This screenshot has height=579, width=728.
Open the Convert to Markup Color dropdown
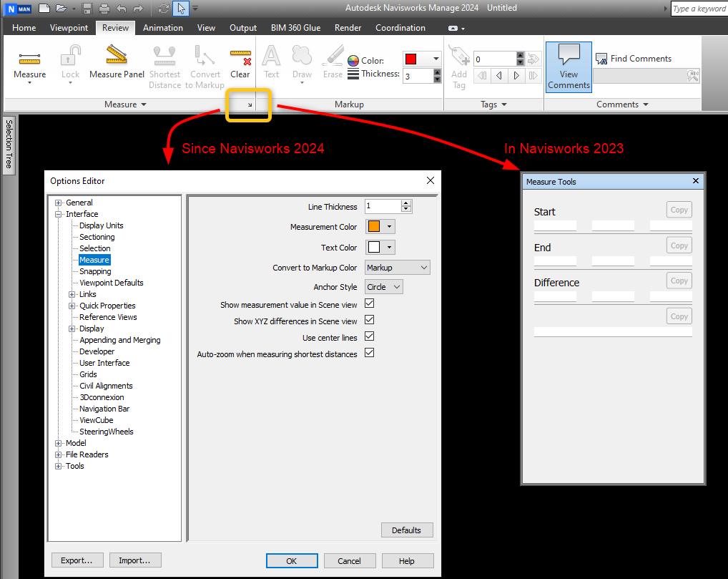(x=398, y=268)
